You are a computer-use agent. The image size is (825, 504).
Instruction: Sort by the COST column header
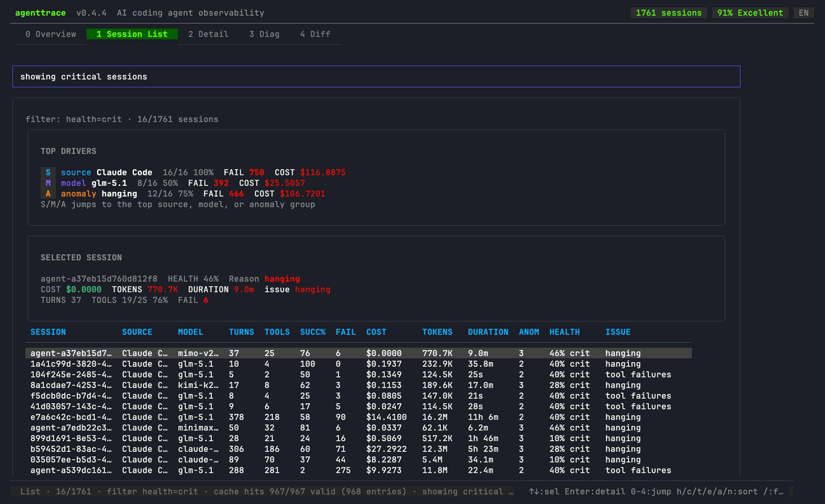point(376,332)
